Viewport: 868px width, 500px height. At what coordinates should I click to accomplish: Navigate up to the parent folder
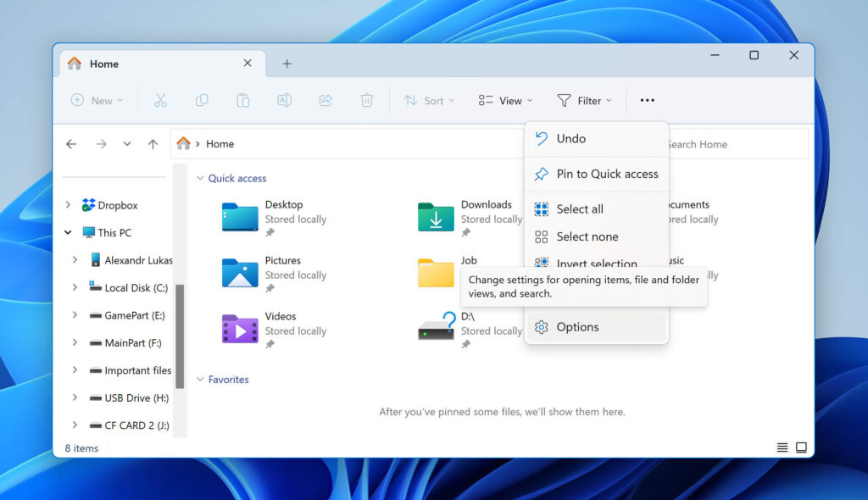pyautogui.click(x=153, y=143)
